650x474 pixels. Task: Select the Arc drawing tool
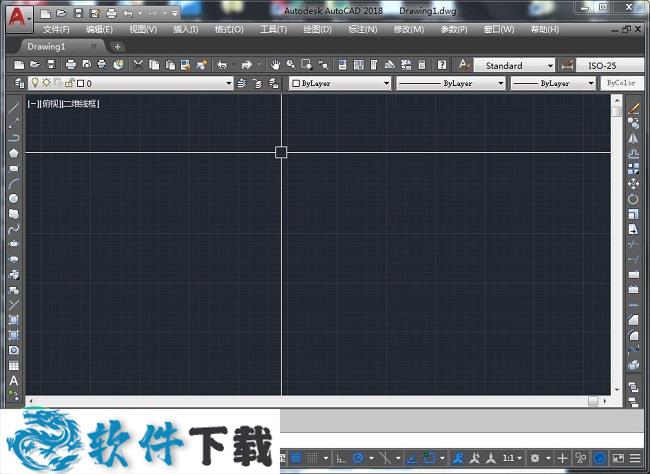[x=14, y=183]
